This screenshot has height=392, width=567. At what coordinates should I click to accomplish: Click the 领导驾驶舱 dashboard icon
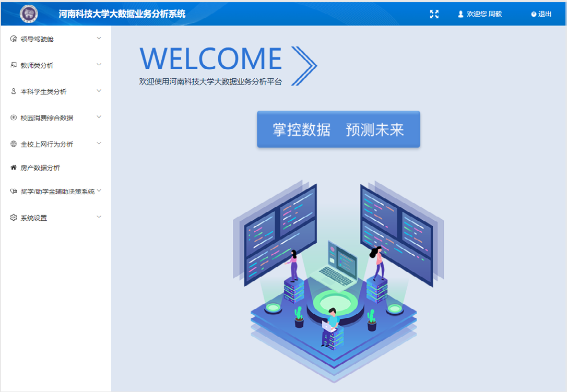(14, 39)
